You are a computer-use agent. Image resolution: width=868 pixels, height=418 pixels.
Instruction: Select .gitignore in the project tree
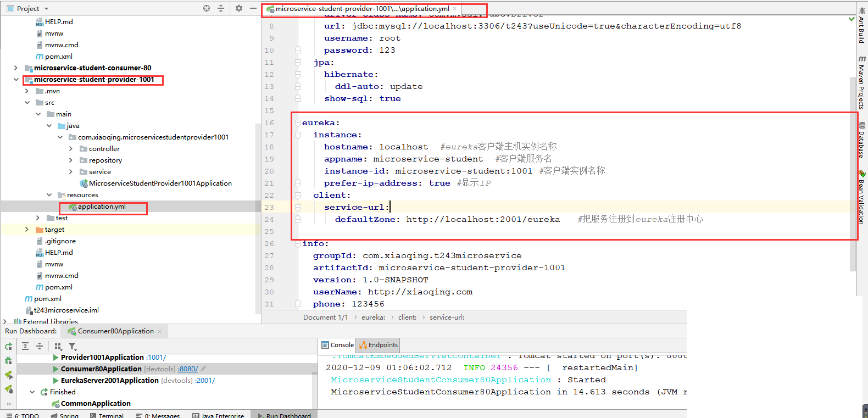coord(60,241)
